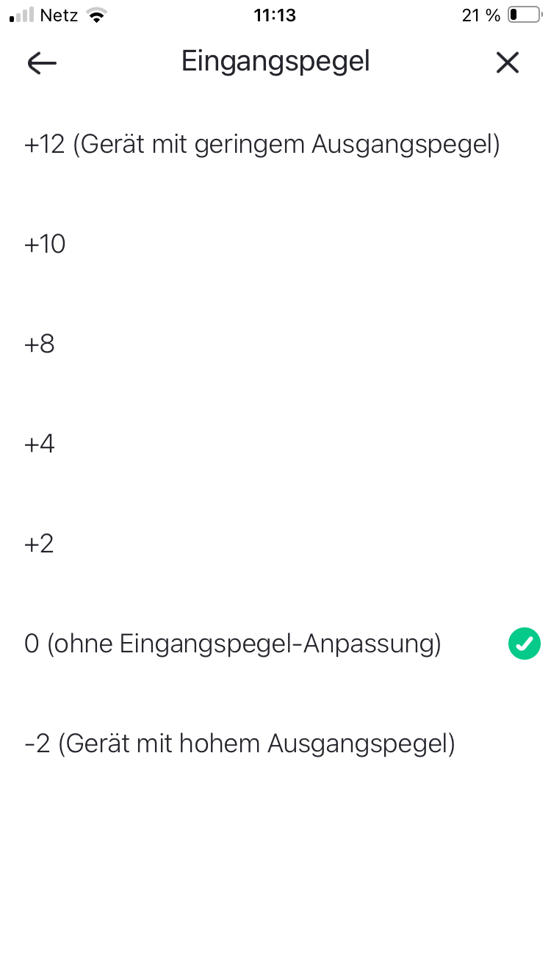Select the +2 input level entry

point(40,544)
